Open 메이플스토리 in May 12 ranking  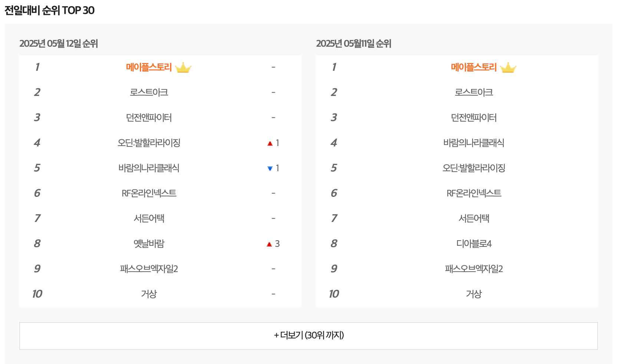click(x=149, y=67)
